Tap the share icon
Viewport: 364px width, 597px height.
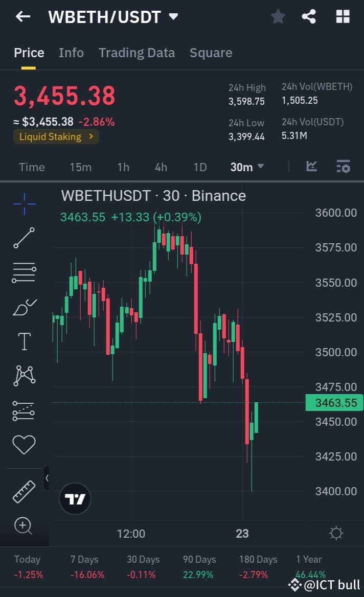click(309, 16)
